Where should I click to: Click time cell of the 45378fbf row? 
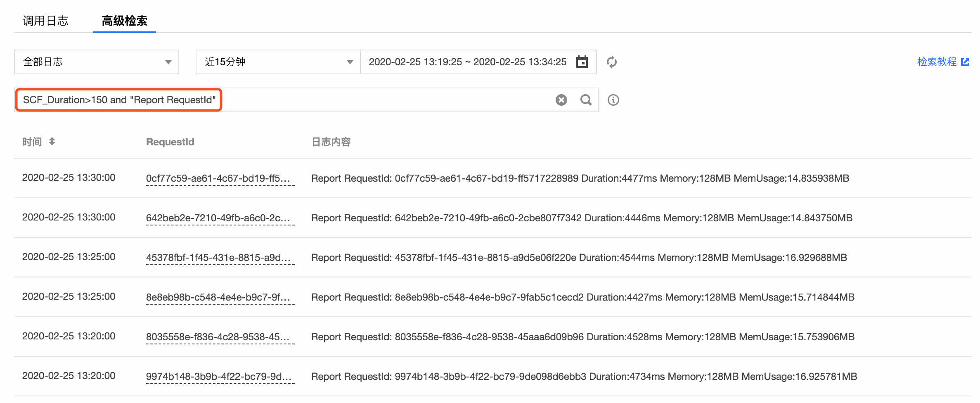click(x=69, y=257)
